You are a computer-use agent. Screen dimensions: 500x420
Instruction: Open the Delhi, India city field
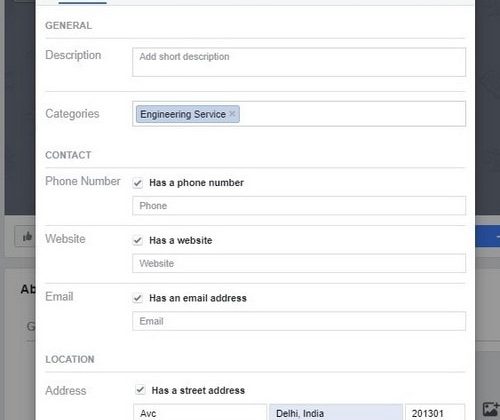pyautogui.click(x=336, y=413)
